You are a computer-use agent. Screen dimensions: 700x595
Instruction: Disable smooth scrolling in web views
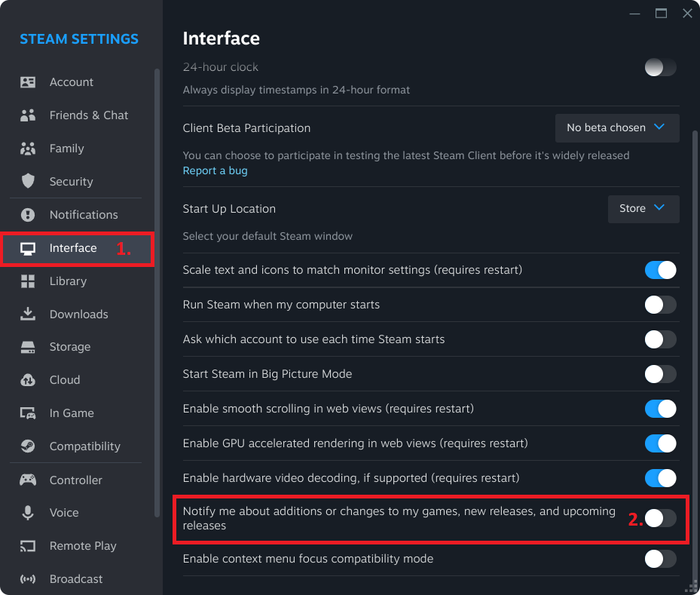coord(660,409)
